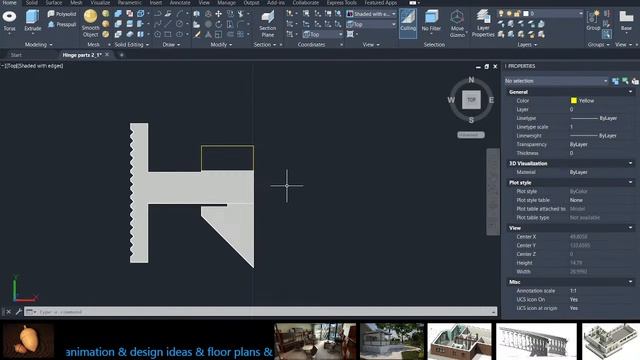Toggle PICKADD icon in Properties panel
640x360 pixels.
click(x=616, y=81)
